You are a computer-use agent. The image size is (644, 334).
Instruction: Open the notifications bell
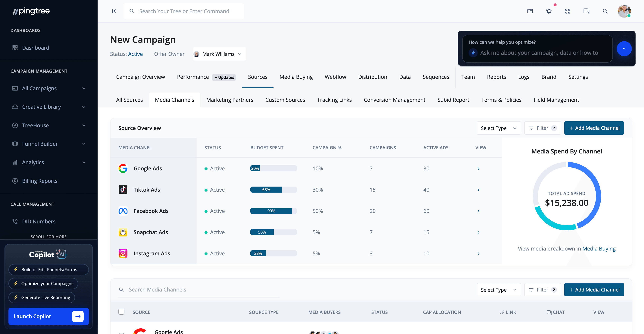click(549, 11)
